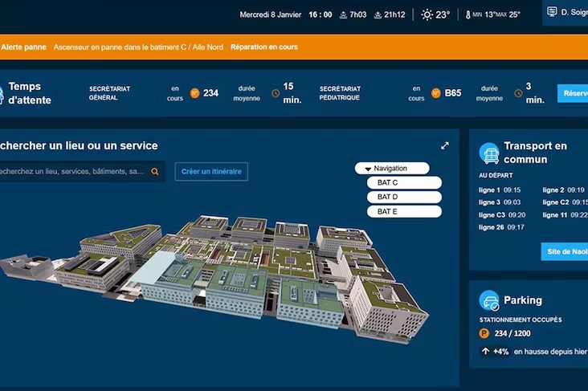Click the Mercredi 8 Janvier date

pyautogui.click(x=271, y=15)
